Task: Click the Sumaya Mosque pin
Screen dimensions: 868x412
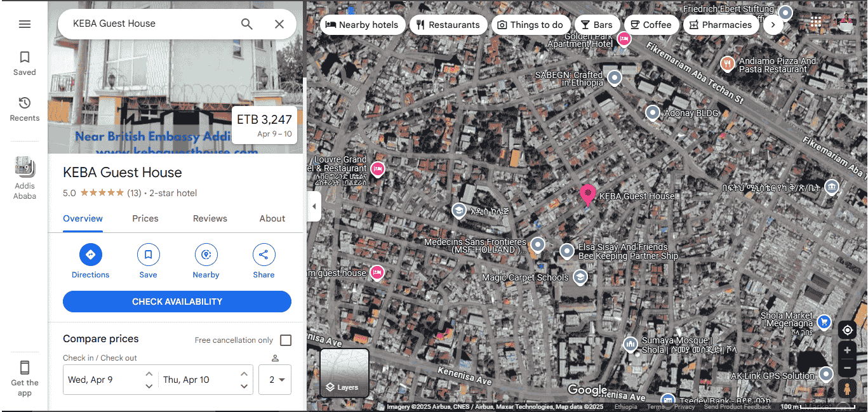Action: coord(631,344)
